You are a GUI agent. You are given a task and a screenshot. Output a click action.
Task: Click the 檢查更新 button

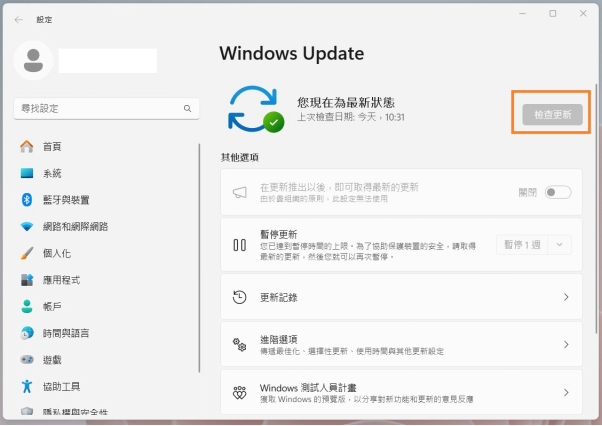[552, 114]
